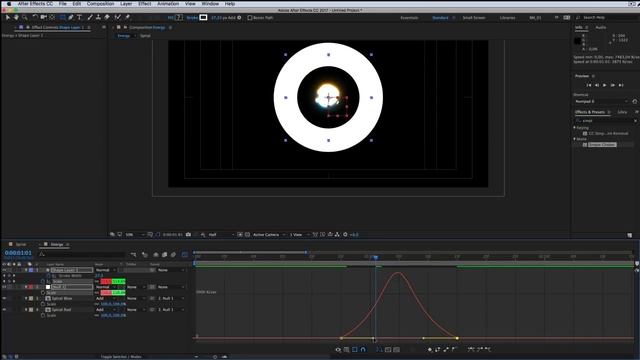Hide the Spiral Red layer eye
Screen dimensions: 640x360
[4, 310]
